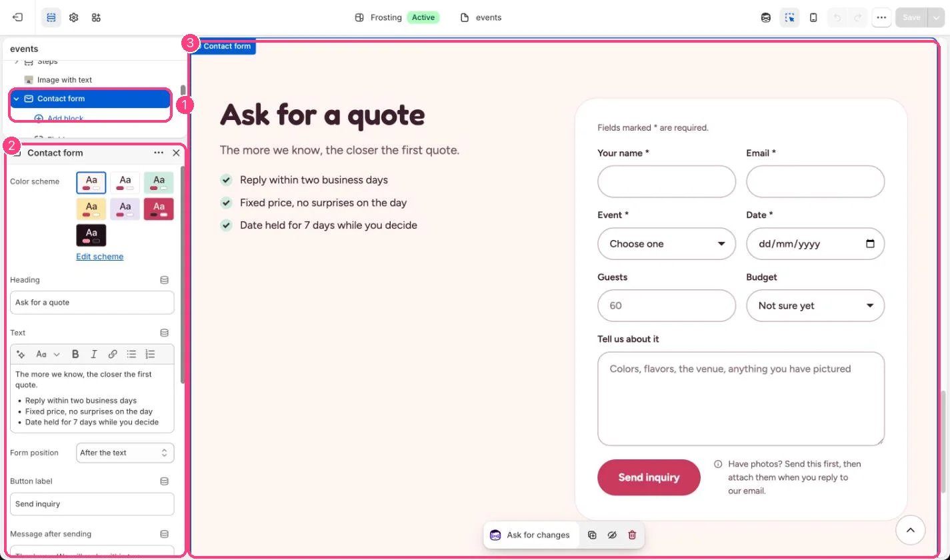Connect dynamic source for Text

164,333
